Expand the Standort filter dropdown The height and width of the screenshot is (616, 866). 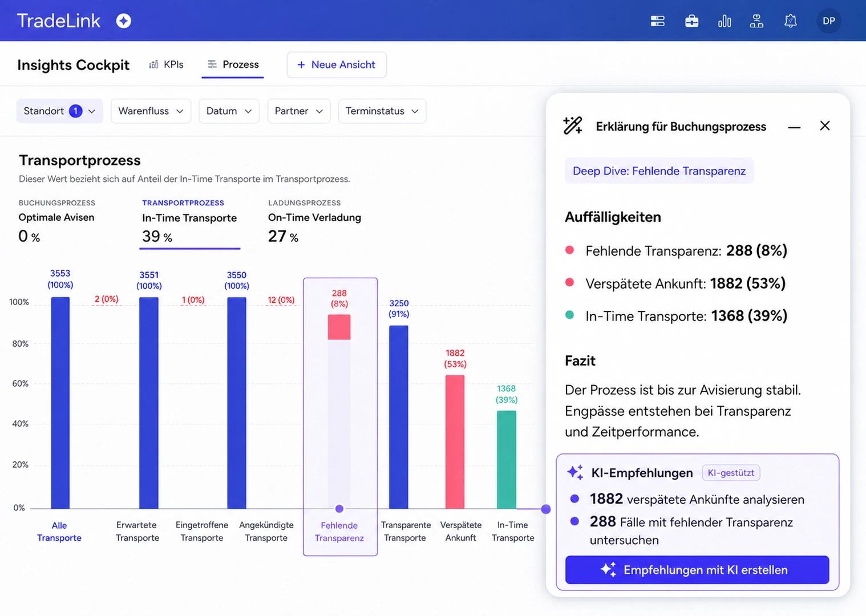(x=59, y=111)
